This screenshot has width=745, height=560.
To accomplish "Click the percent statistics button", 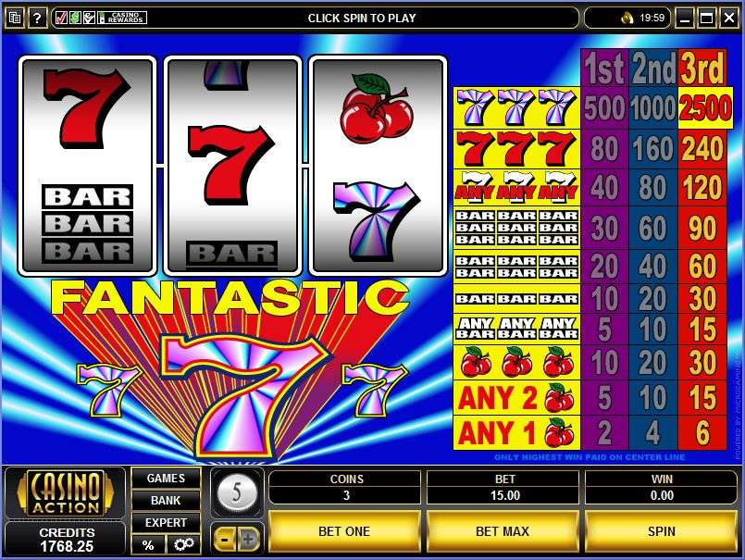I will (x=148, y=544).
